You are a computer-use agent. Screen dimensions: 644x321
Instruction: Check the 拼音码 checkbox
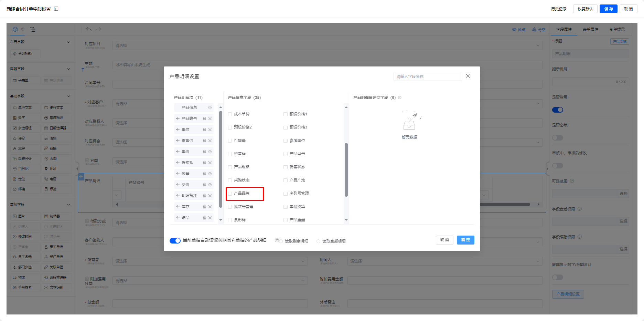coord(230,154)
